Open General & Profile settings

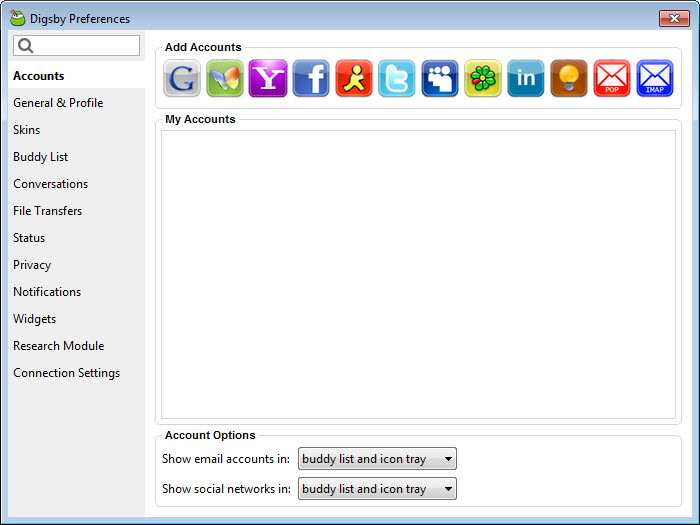(76, 103)
